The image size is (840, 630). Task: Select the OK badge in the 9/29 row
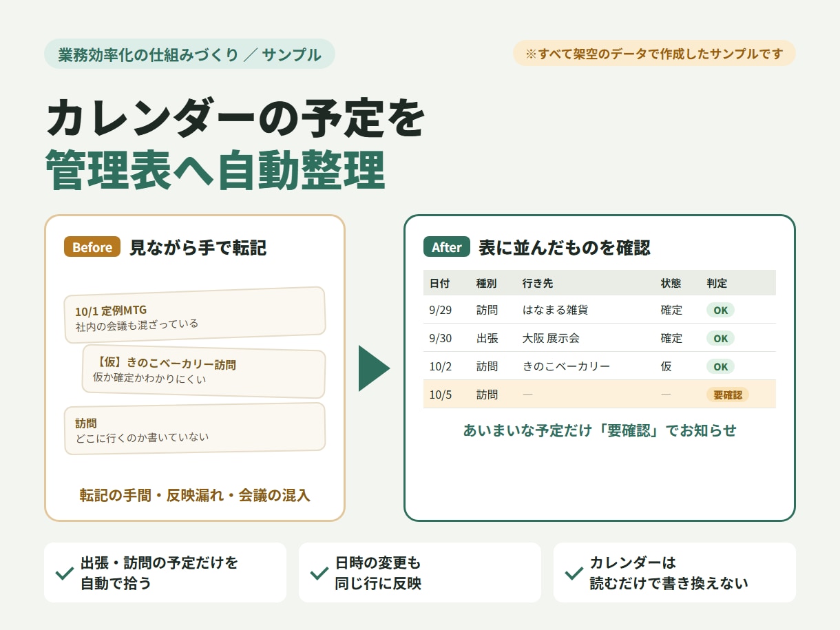720,310
